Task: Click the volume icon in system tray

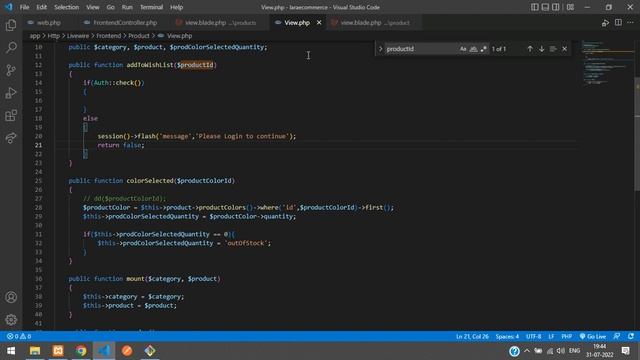Action: [561, 351]
